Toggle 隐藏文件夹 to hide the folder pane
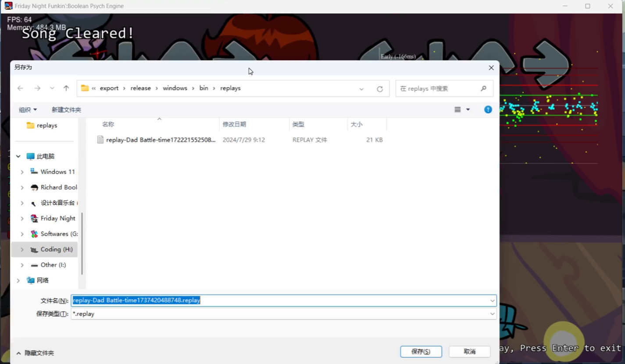This screenshot has width=625, height=364. (35, 353)
